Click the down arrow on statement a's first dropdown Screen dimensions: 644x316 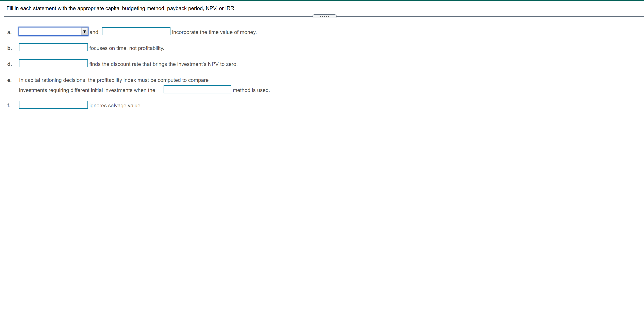click(x=84, y=32)
